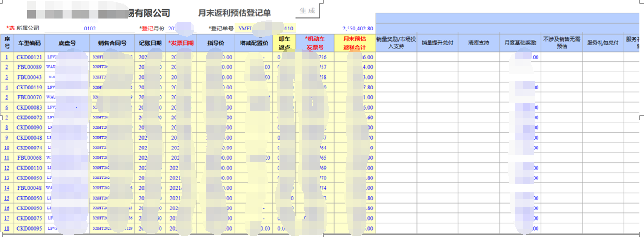Click the 销售合同号 column header
The width and height of the screenshot is (644, 237).
[x=112, y=43]
